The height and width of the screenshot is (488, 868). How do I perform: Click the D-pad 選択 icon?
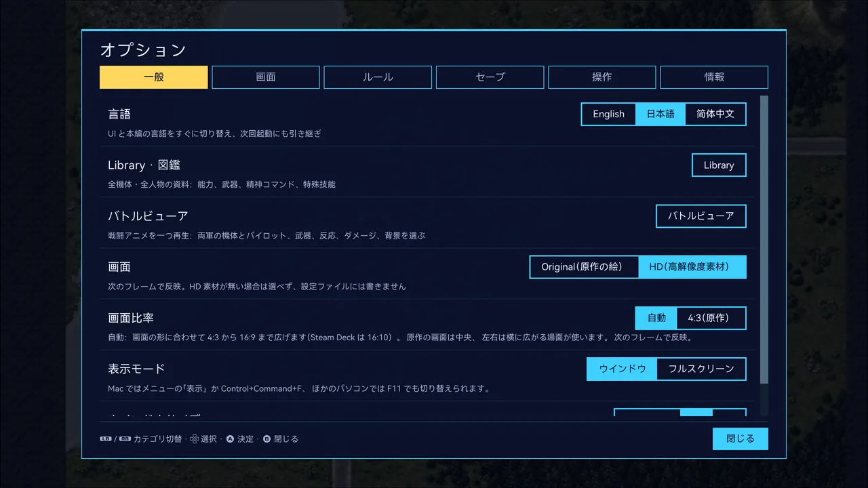tap(194, 439)
